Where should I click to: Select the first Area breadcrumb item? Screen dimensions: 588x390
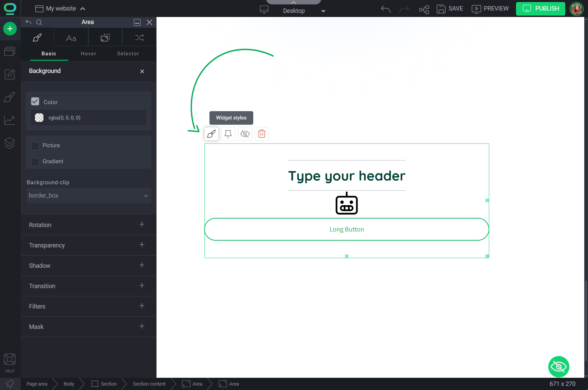pyautogui.click(x=192, y=384)
